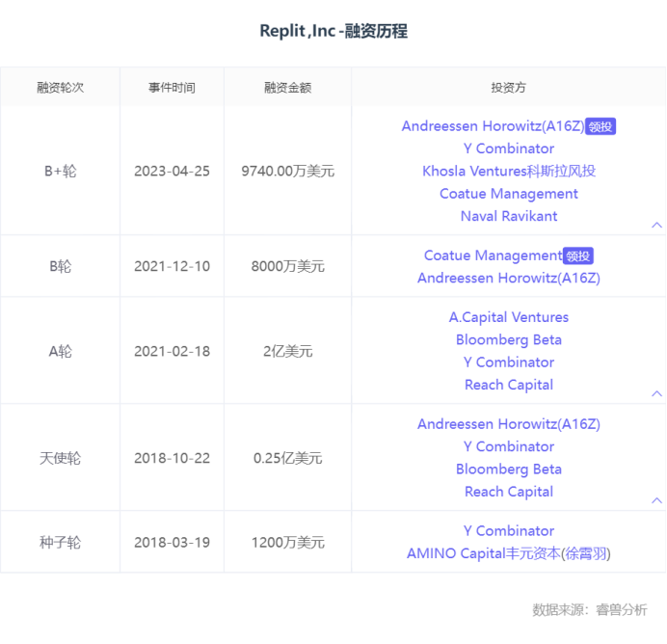
Task: Select date 2023-04-25
Action: [x=172, y=171]
